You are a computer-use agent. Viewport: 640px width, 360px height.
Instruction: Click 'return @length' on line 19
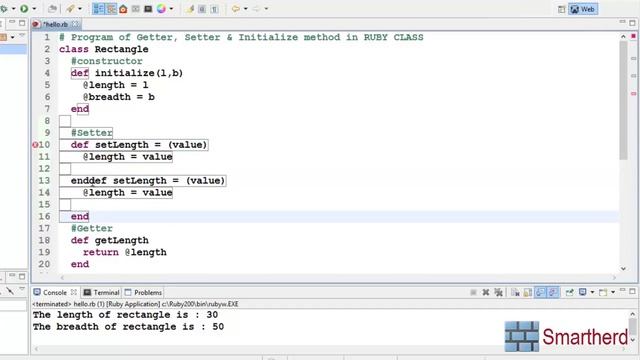[x=124, y=253]
